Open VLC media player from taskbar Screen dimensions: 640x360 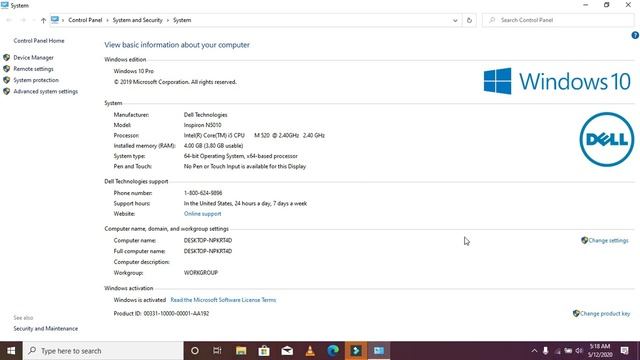(x=310, y=351)
